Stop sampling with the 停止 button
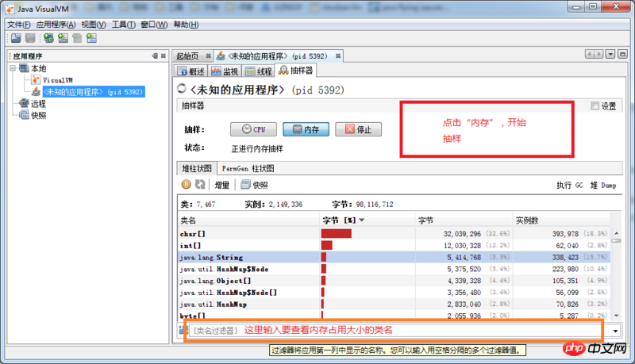Viewport: 635px width, 364px height. point(359,129)
